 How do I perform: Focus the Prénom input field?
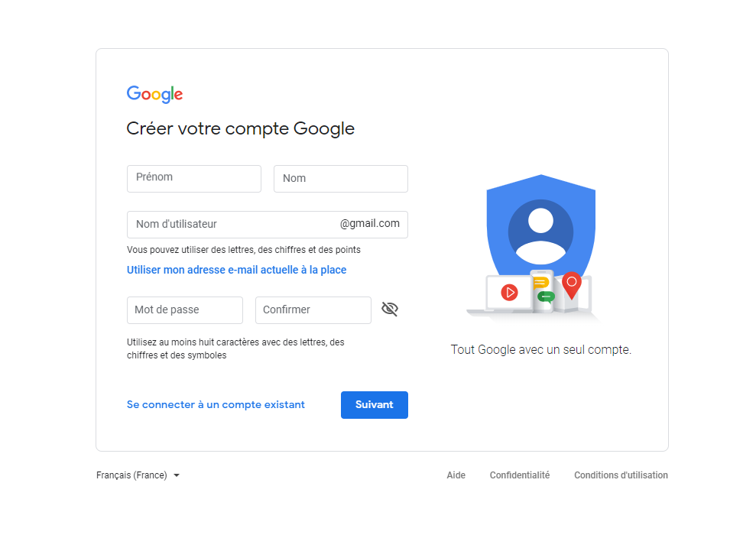[x=194, y=179]
